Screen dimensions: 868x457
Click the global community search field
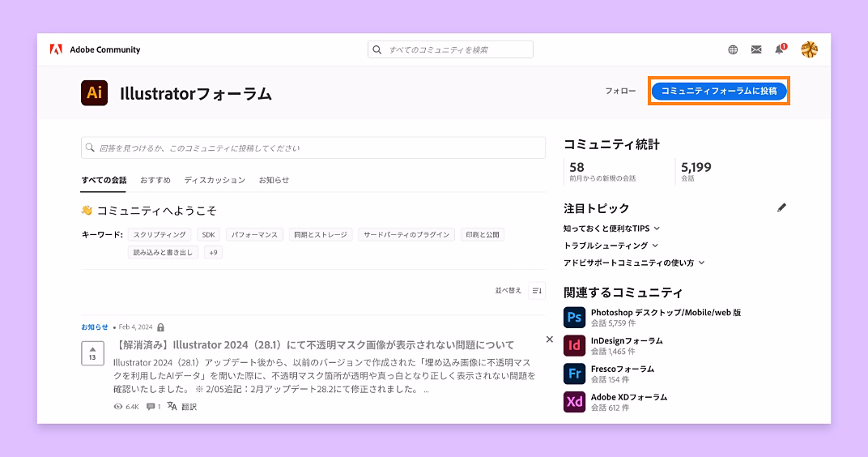[x=450, y=49]
